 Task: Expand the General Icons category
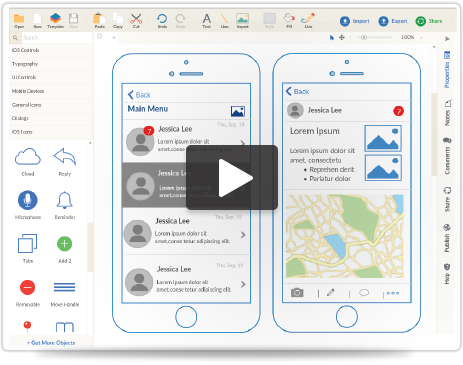click(x=51, y=105)
